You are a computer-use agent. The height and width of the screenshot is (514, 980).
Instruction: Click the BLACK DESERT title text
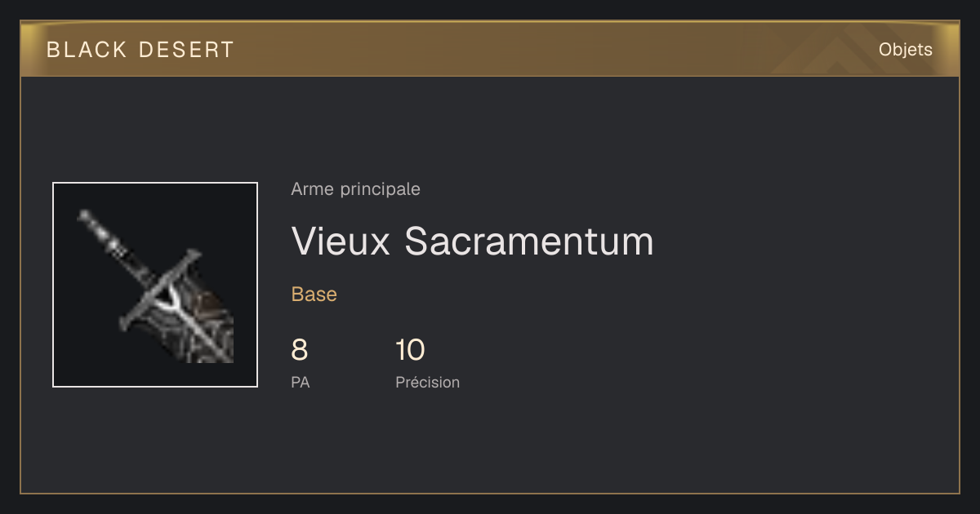(140, 50)
